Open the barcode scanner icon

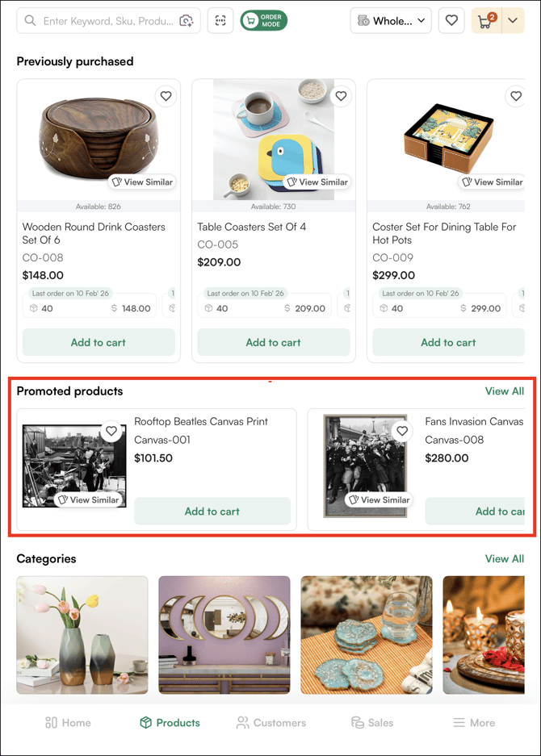(220, 21)
